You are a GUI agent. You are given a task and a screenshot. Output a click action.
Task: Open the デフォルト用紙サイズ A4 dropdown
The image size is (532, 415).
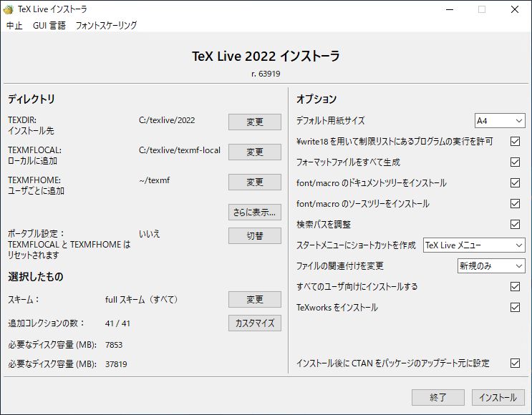(500, 121)
